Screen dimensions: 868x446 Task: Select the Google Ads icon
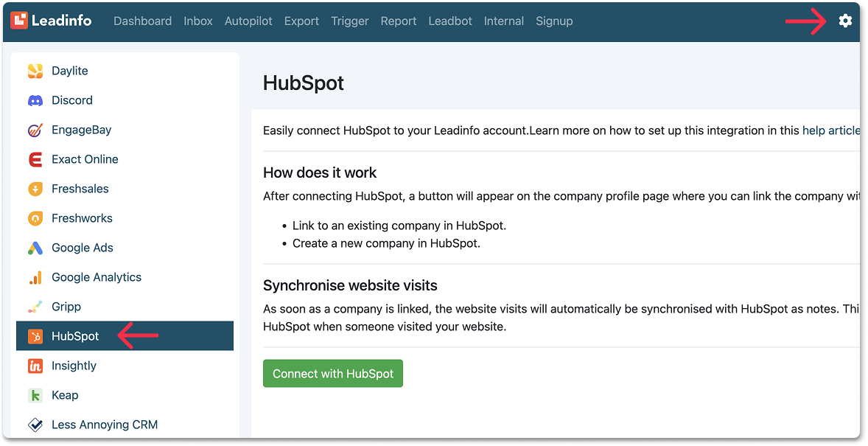pos(35,248)
